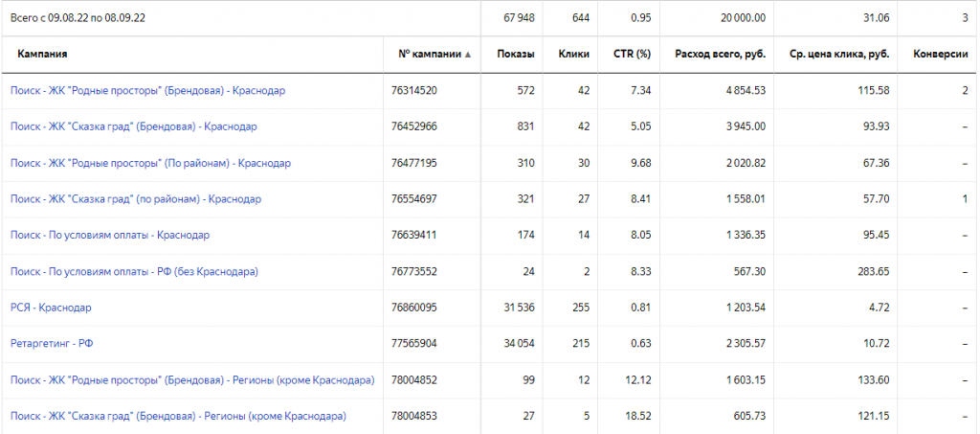Open campaign Родные просторы (Брендовая) - Краснодар
980x434 pixels.
point(148,91)
